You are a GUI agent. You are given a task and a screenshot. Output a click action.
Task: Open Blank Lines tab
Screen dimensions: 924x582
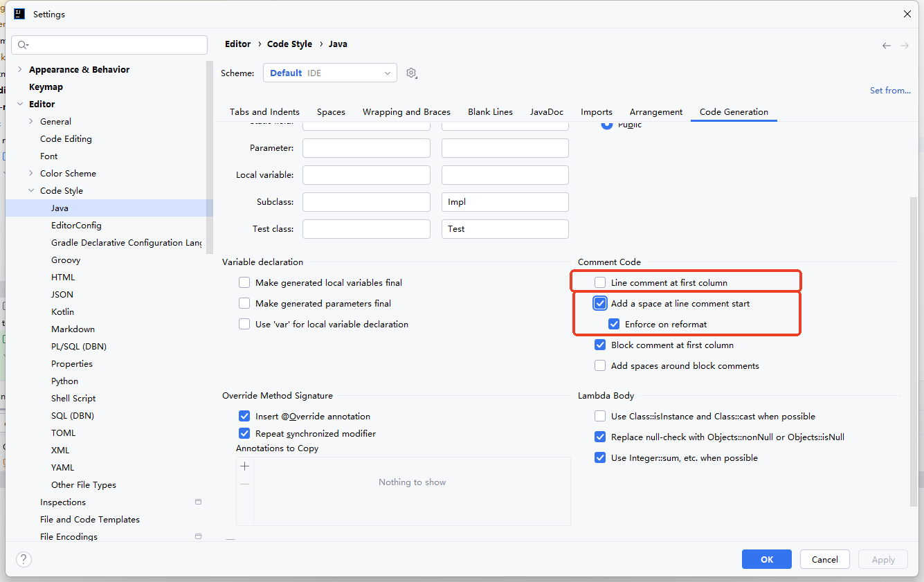coord(490,111)
